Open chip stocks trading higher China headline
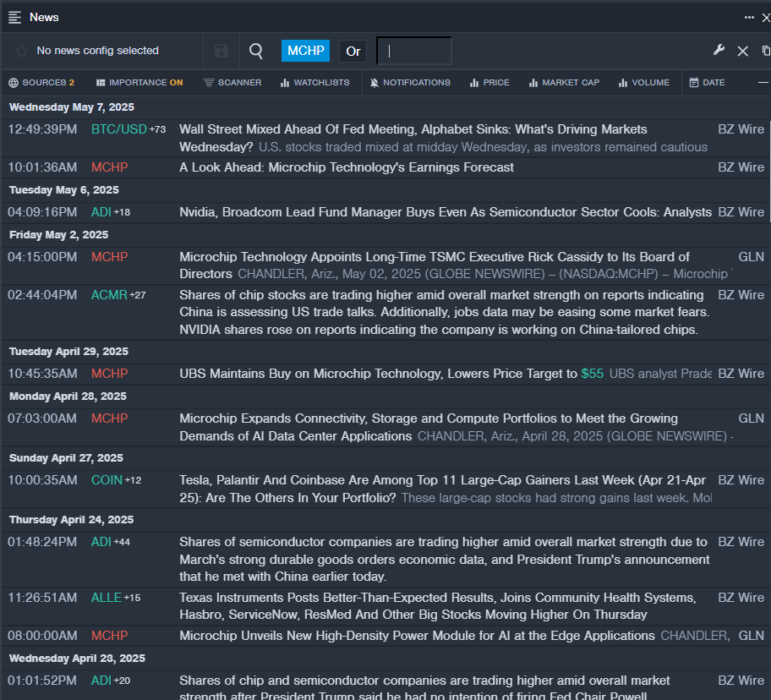The image size is (771, 700). tap(445, 312)
